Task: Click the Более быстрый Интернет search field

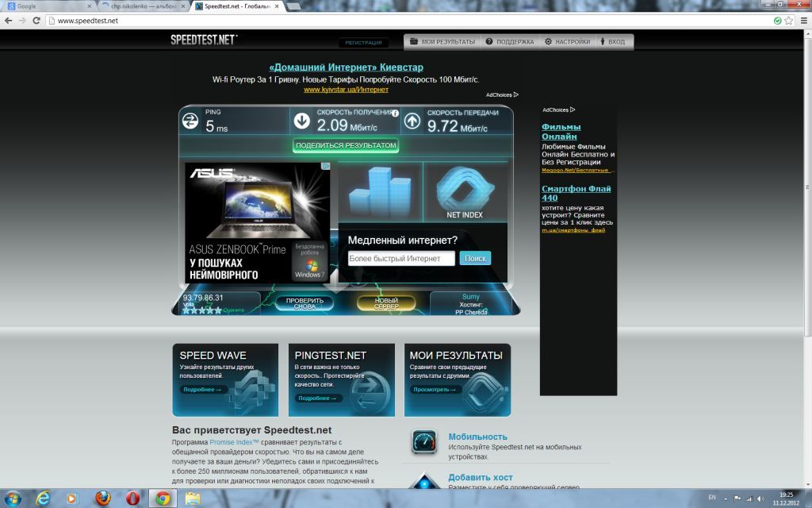Action: pos(401,259)
